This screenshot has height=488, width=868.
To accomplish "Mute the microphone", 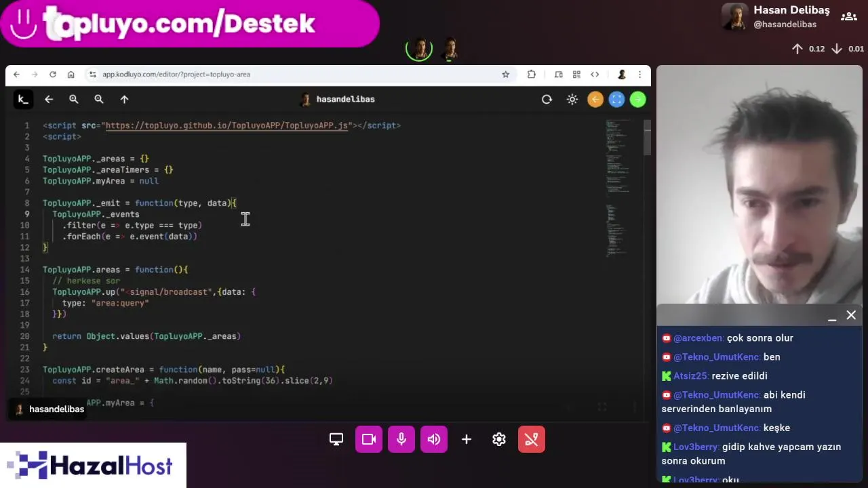I will coord(401,439).
